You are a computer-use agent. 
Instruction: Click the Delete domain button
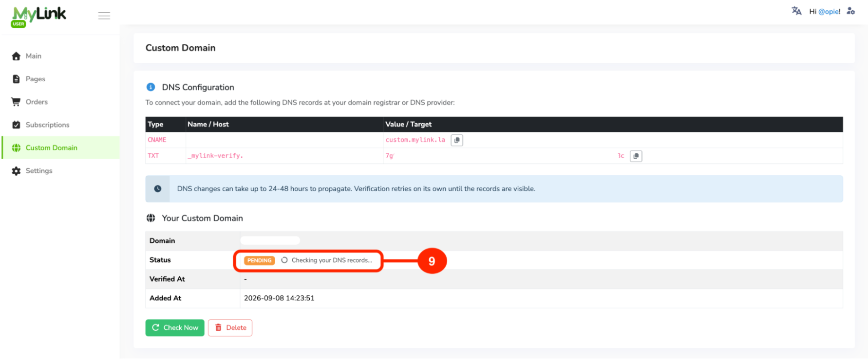pos(230,328)
